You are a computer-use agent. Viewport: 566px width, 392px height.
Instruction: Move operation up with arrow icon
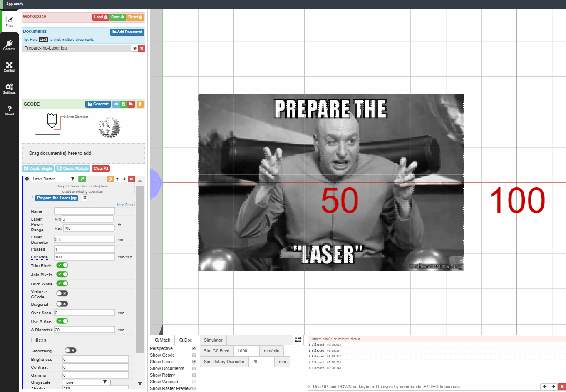click(117, 179)
